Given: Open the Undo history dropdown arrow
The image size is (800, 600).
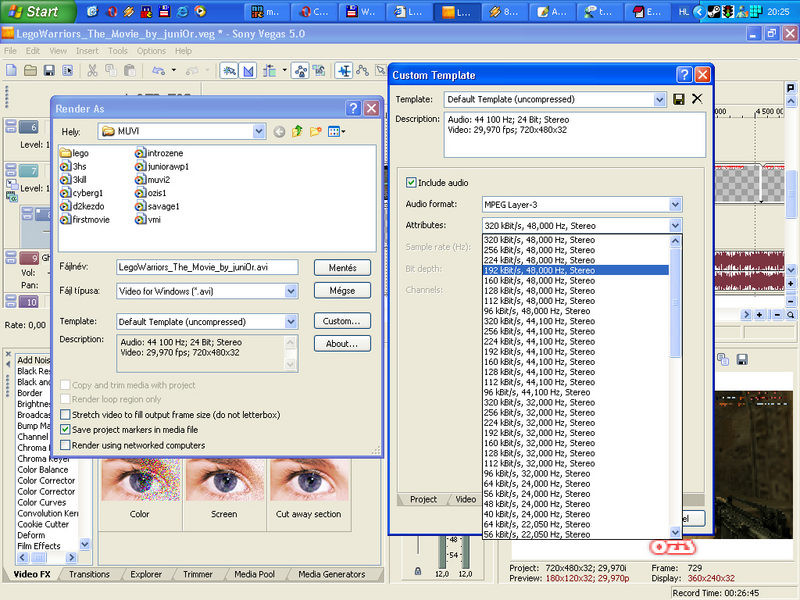Looking at the screenshot, I should 174,70.
